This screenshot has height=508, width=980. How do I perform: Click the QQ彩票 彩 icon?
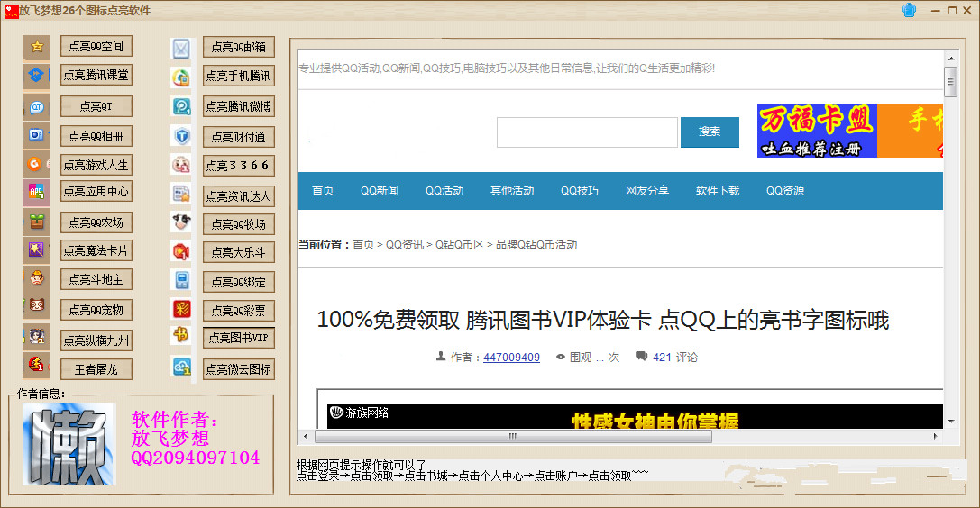pos(181,308)
